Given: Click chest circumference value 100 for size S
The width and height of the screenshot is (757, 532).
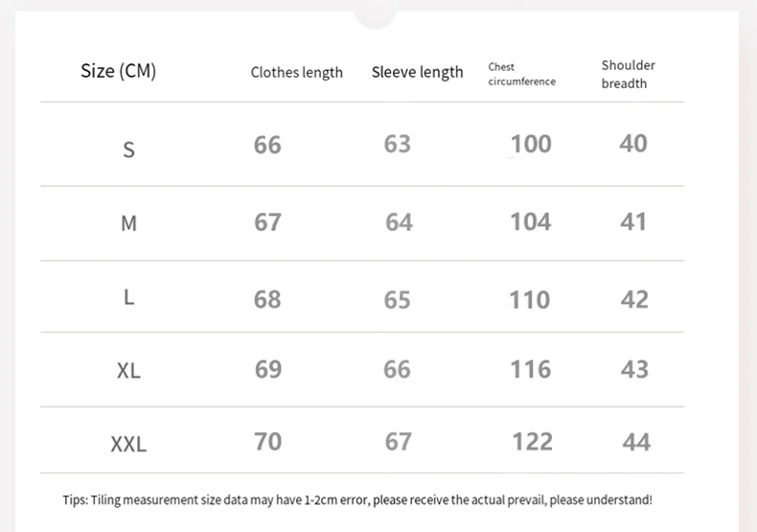Looking at the screenshot, I should pos(531,144).
